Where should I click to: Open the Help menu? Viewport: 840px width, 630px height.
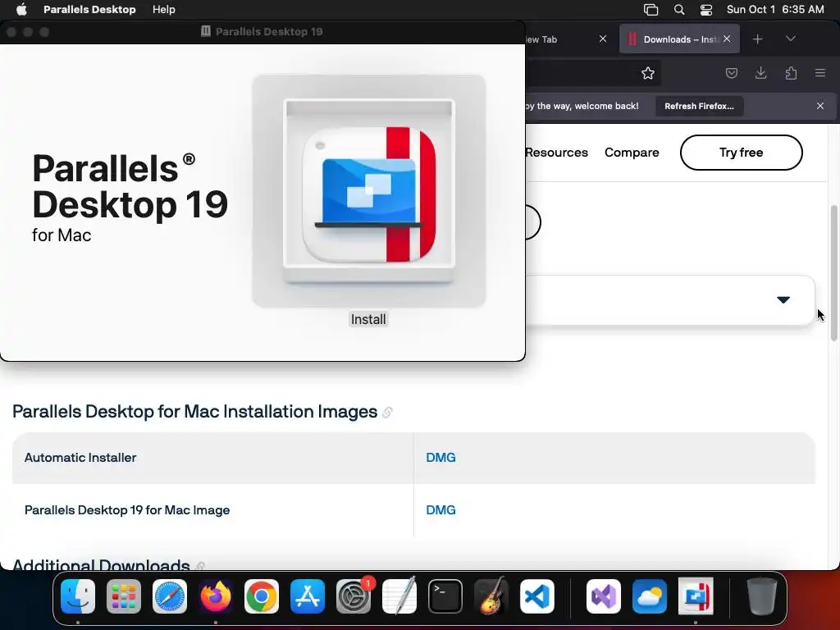click(x=163, y=9)
